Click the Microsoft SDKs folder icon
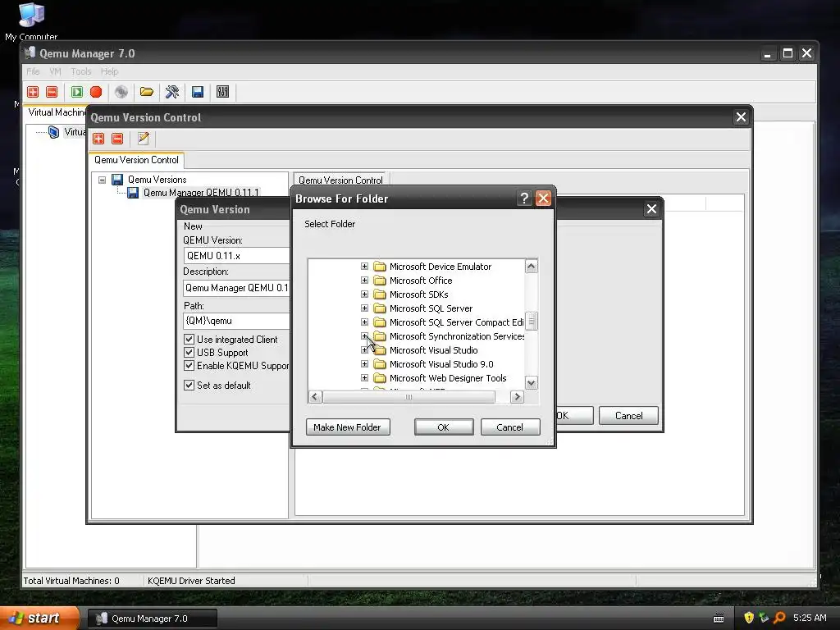 pyautogui.click(x=380, y=294)
